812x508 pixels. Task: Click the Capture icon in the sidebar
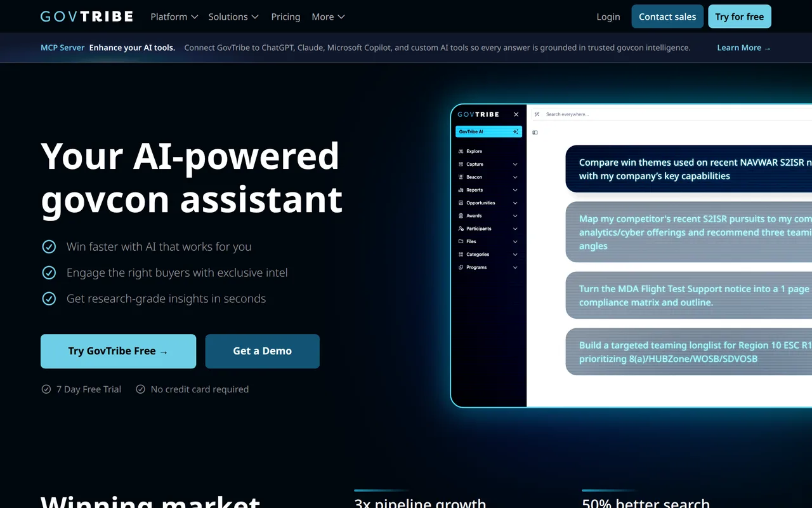(x=461, y=164)
